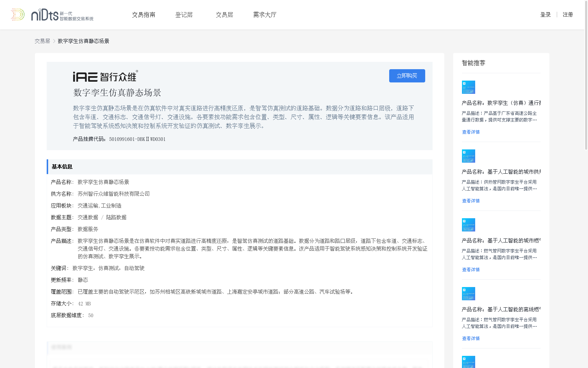The width and height of the screenshot is (588, 368).
Task: Click the 基本信息 section header
Action: point(240,167)
